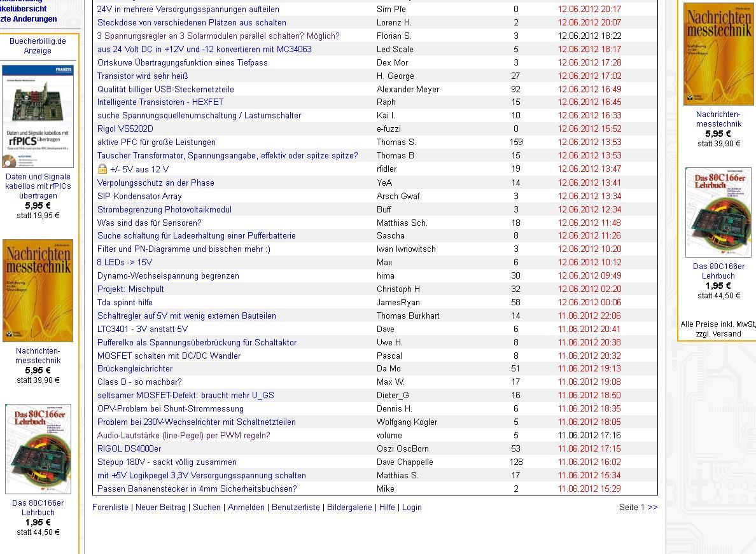Open the 'Brückengleichrichter' thread
756x554 pixels.
pos(135,369)
